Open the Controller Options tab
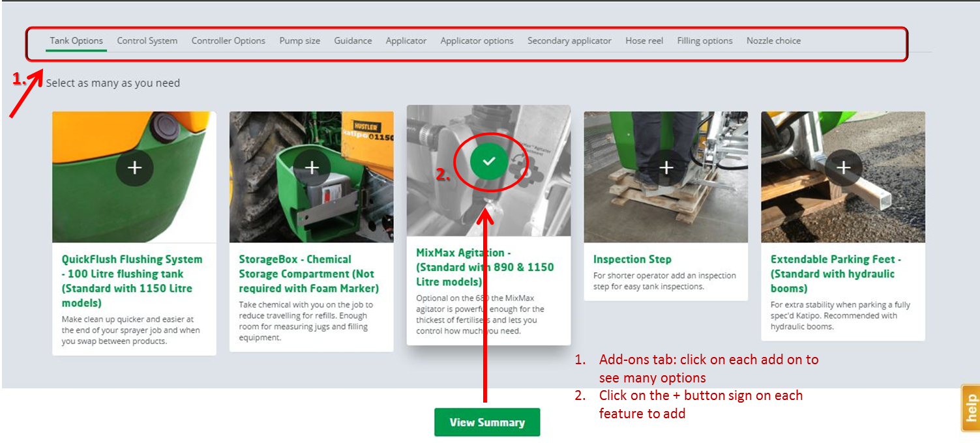Image resolution: width=980 pixels, height=443 pixels. coord(228,40)
